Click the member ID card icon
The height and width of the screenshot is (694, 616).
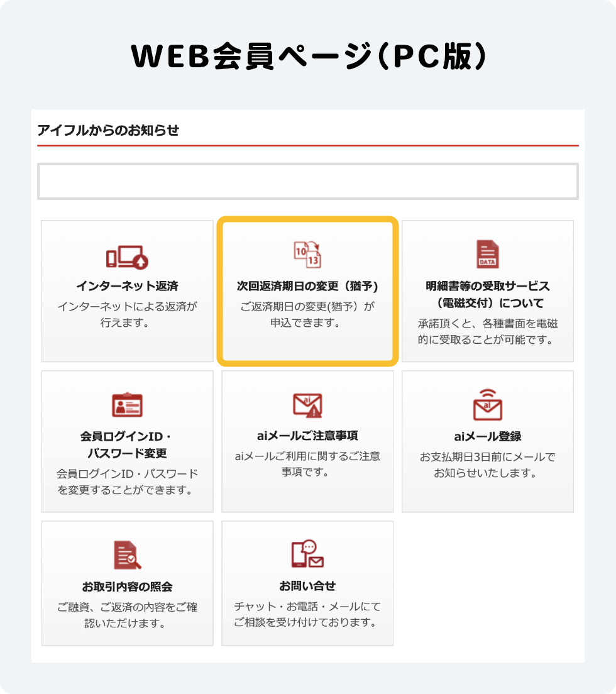click(127, 405)
